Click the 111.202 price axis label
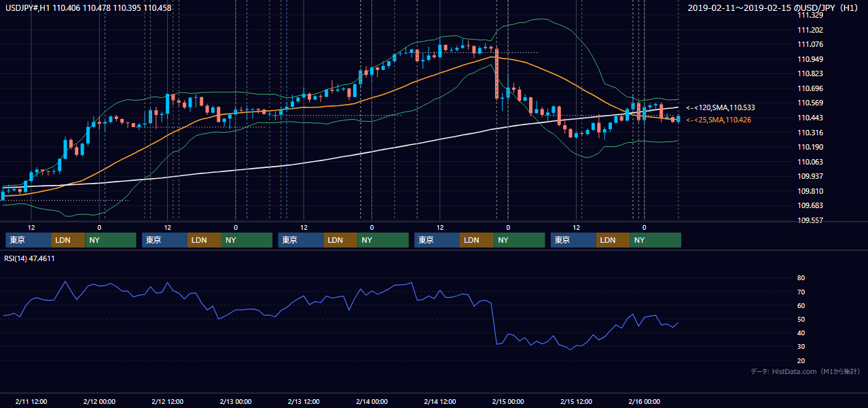The width and height of the screenshot is (868, 408). coord(810,30)
